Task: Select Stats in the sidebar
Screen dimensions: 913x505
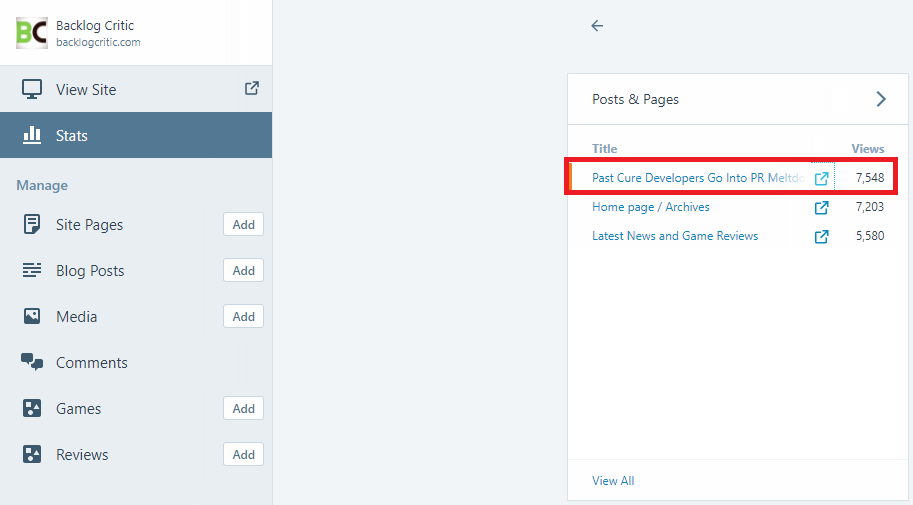Action: click(x=136, y=135)
